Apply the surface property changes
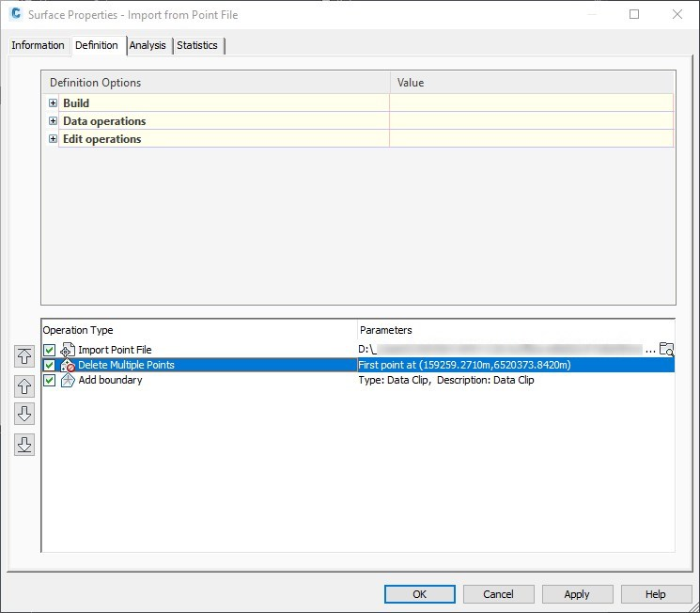The height and width of the screenshot is (613, 700). tap(577, 594)
